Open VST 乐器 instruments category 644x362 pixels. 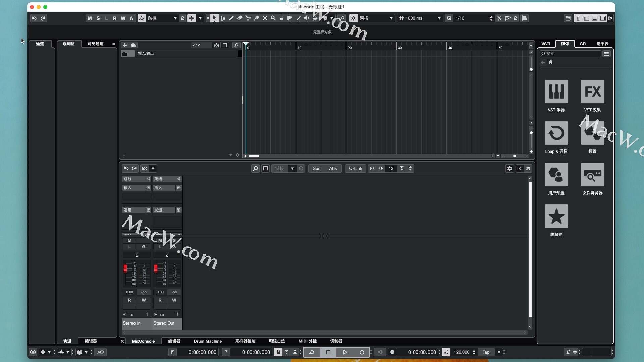click(x=556, y=92)
